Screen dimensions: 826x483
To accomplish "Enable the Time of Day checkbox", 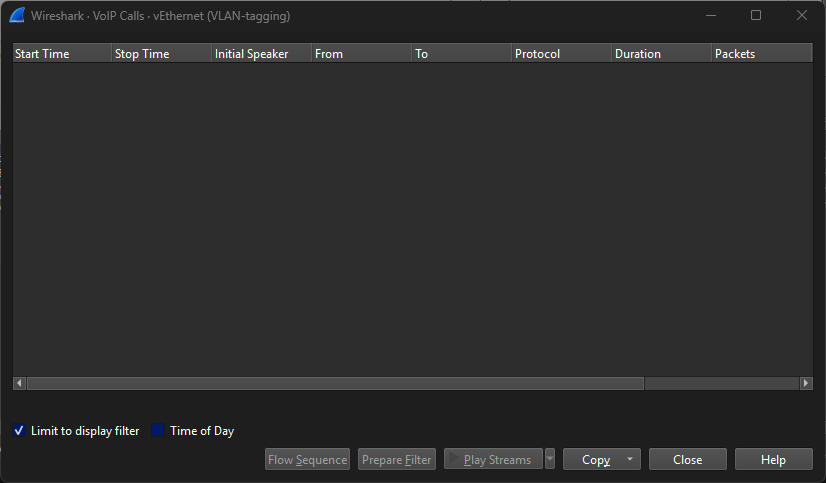I will 158,430.
